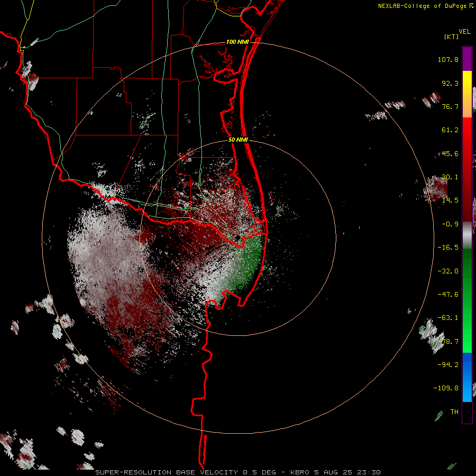Click the Super-Resolution Base Velocity caption

(x=237, y=472)
